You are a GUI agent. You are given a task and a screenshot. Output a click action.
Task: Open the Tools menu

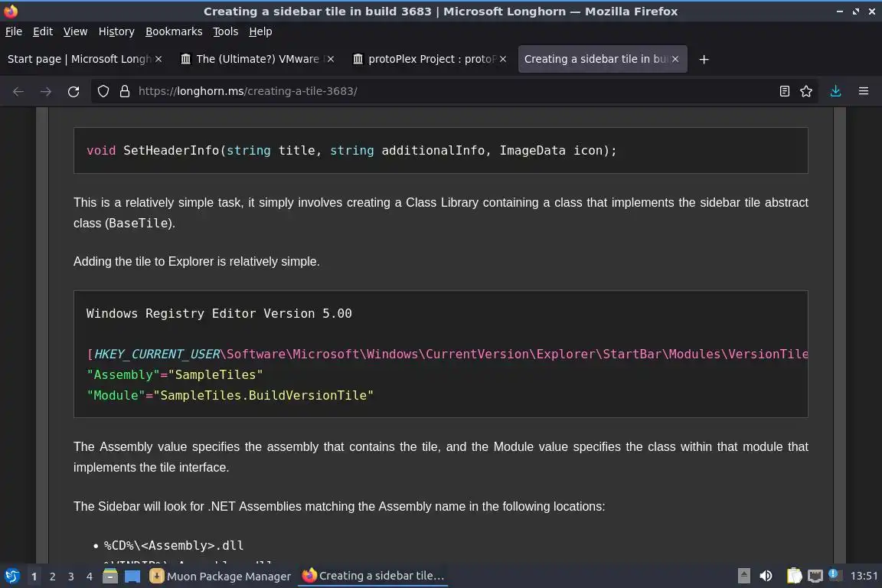click(226, 31)
